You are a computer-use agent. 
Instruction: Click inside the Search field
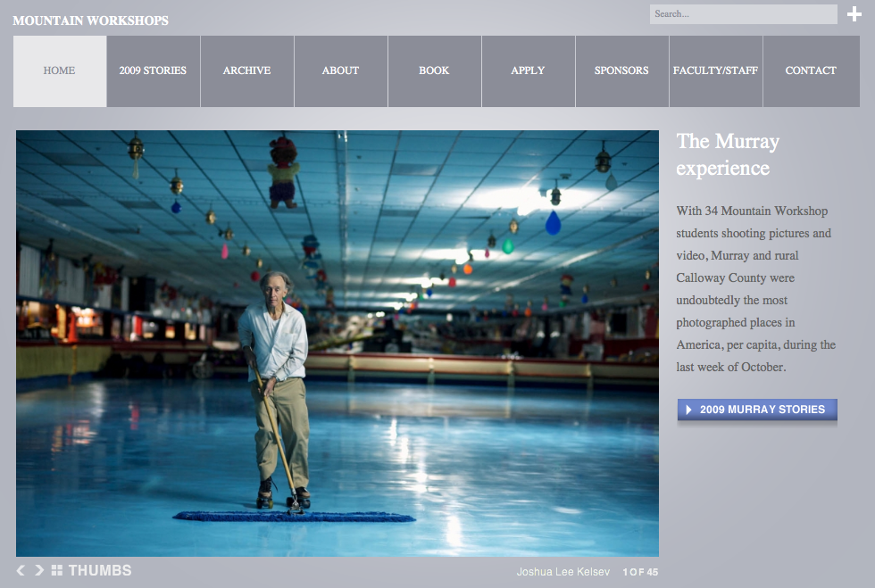(x=743, y=14)
